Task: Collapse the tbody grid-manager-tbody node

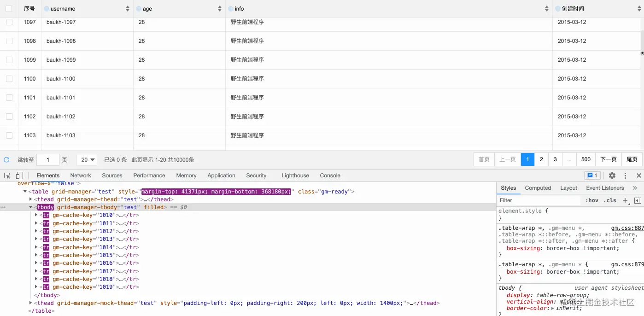Action: [x=31, y=207]
